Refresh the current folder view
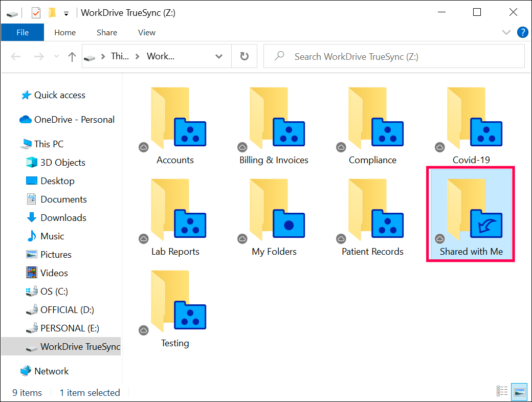Viewport: 532px width, 402px height. [245, 56]
